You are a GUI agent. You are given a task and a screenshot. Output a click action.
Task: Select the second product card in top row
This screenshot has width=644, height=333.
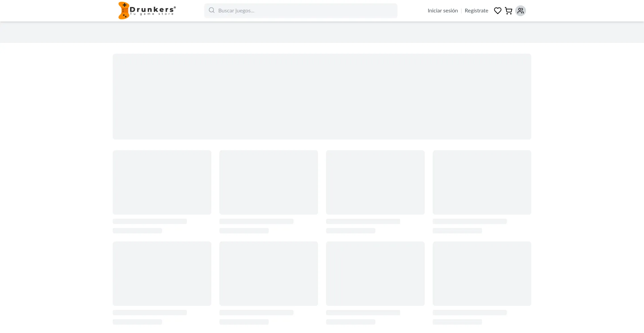tap(269, 182)
